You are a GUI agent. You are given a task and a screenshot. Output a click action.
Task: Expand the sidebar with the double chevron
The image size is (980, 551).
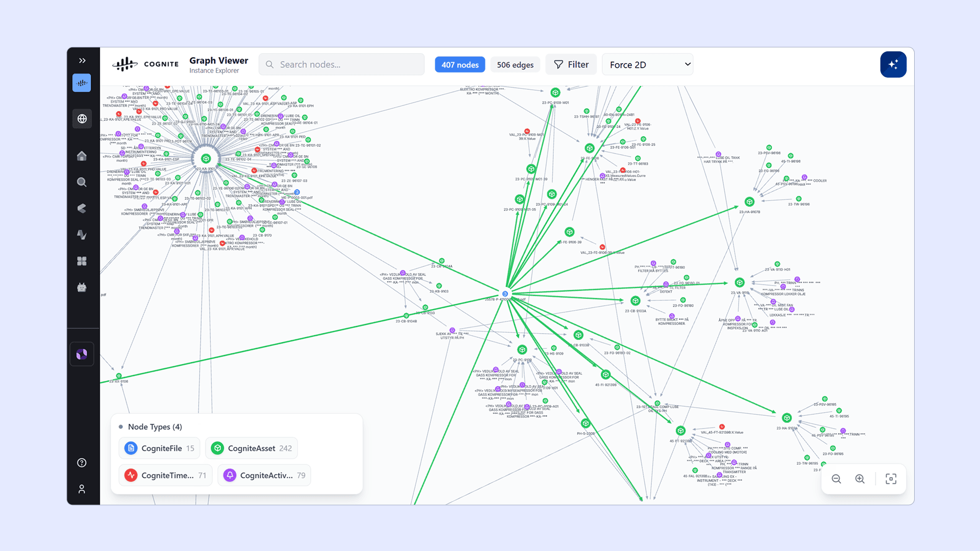(82, 61)
